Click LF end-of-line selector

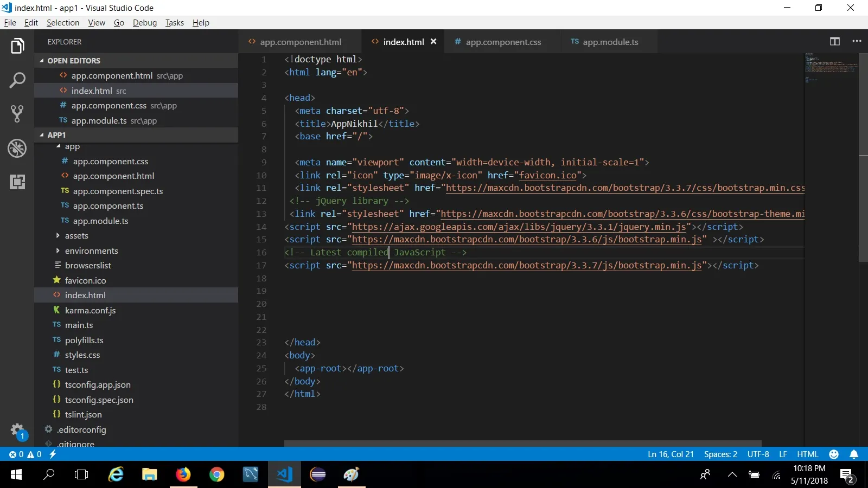783,454
